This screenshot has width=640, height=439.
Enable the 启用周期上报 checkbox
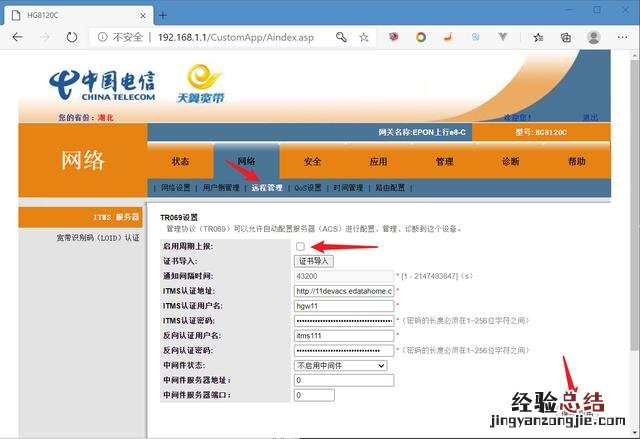(300, 246)
